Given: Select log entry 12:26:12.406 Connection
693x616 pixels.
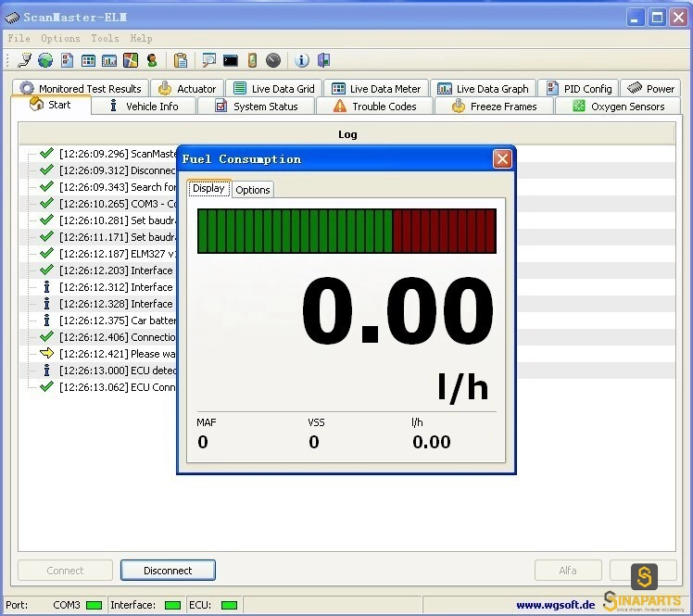Looking at the screenshot, I should [x=117, y=337].
